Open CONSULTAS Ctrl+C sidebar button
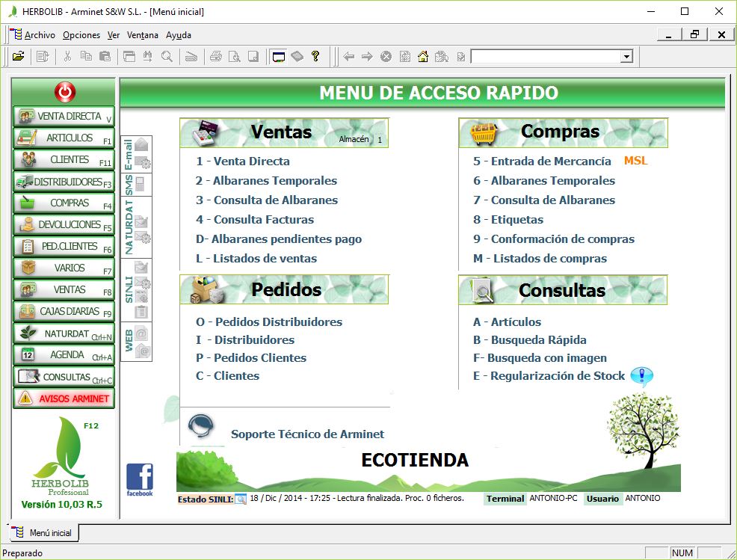737x560 pixels. tap(64, 377)
